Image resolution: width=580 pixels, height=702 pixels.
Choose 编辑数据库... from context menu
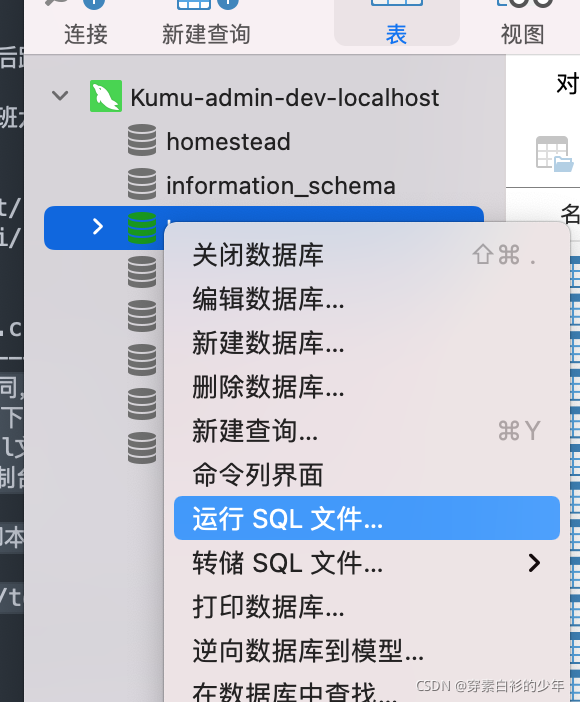pyautogui.click(x=367, y=299)
